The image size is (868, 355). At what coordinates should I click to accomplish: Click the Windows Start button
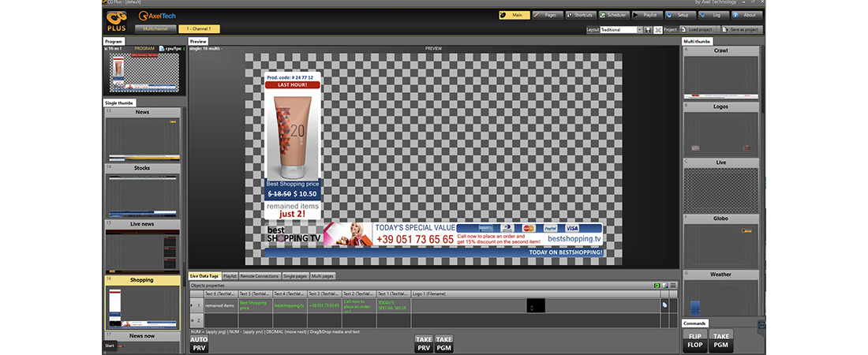110,346
